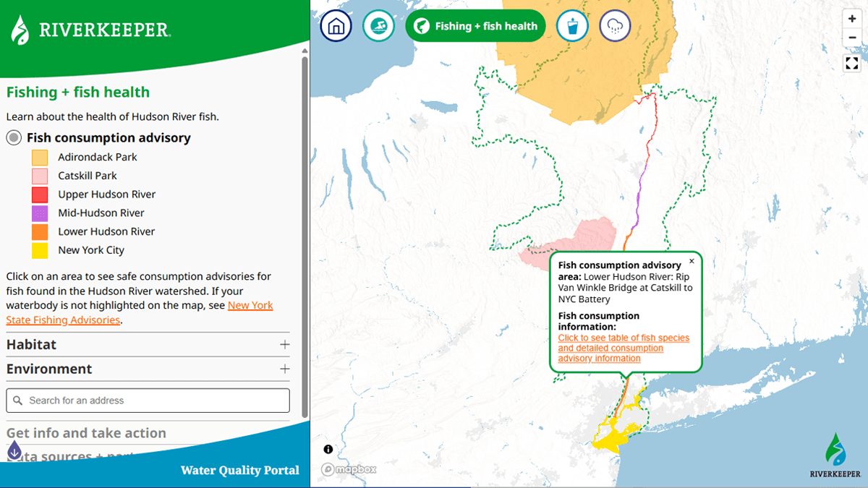The height and width of the screenshot is (488, 868).
Task: Click the 'Upper Hudson River' legend label
Action: [107, 194]
